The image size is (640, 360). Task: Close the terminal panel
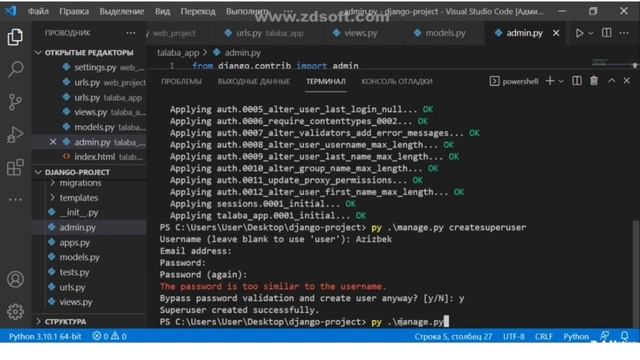pos(627,81)
